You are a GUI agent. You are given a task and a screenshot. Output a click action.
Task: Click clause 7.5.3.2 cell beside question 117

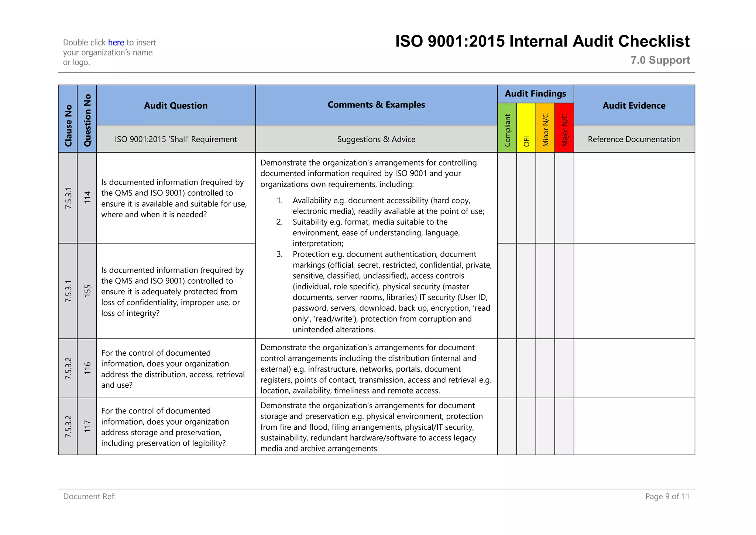(x=68, y=426)
